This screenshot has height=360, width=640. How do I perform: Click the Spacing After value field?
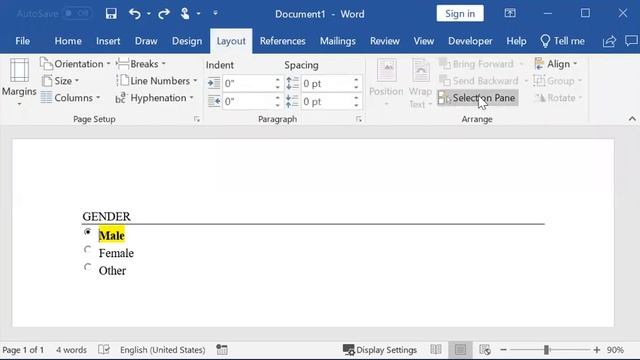(x=327, y=101)
